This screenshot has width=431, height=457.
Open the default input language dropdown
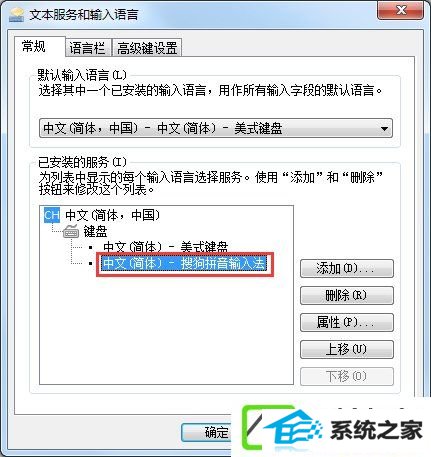pyautogui.click(x=216, y=128)
